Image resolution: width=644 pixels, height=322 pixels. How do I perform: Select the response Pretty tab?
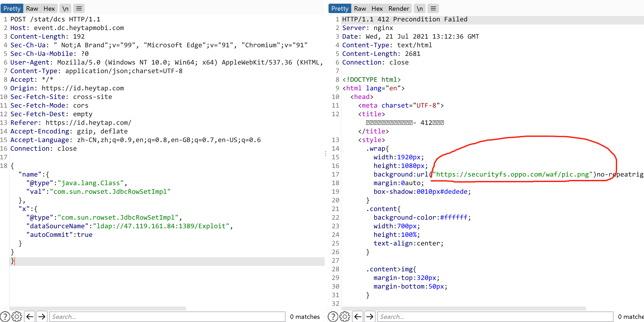click(340, 9)
